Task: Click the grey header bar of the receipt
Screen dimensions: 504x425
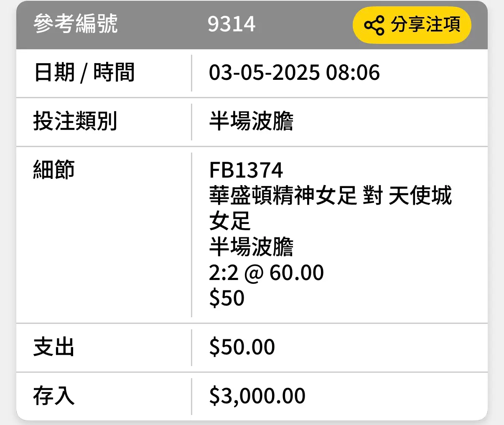Action: click(252, 25)
